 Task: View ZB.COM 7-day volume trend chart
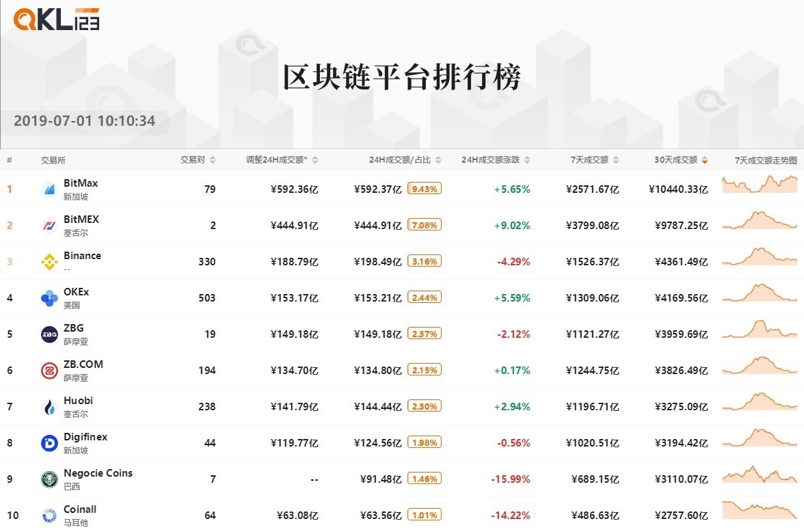point(760,365)
